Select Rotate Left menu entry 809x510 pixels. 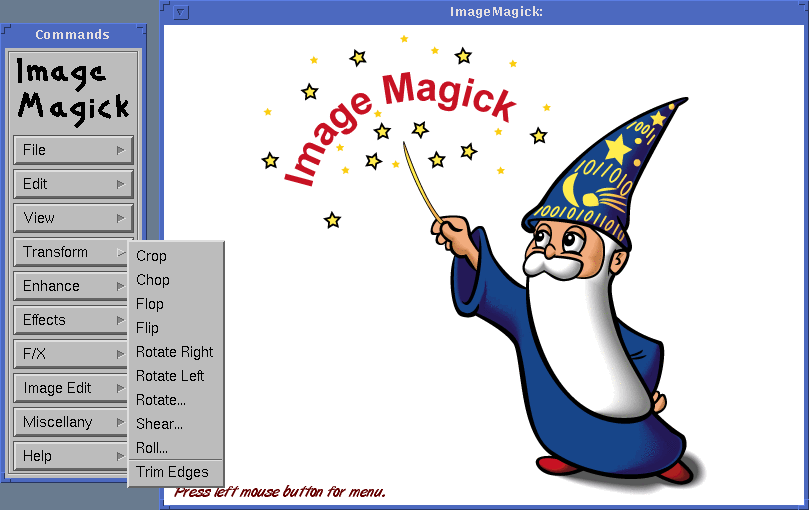coord(170,376)
